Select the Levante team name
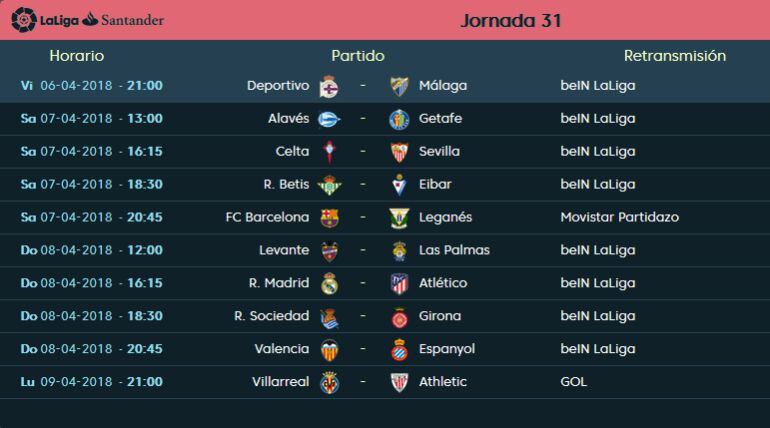The width and height of the screenshot is (770, 428). coord(284,251)
